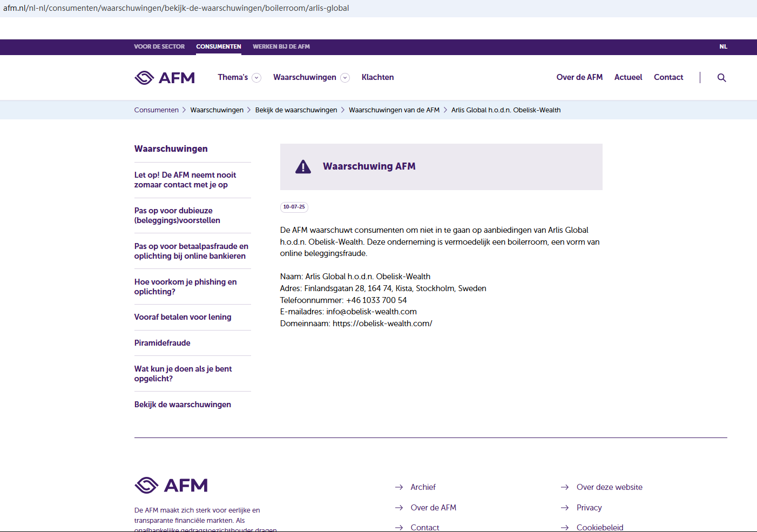Screen dimensions: 757x532
Task: Click the Privacy footer link
Action: coord(589,508)
